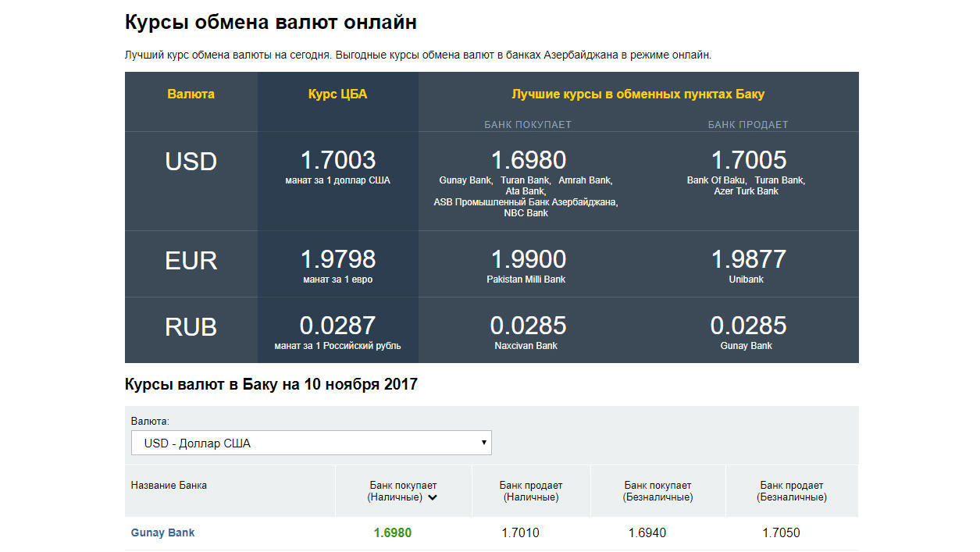Open ASB Промышленный Банк Азербайджана link
Image resolution: width=980 pixels, height=552 pixels.
pyautogui.click(x=526, y=202)
